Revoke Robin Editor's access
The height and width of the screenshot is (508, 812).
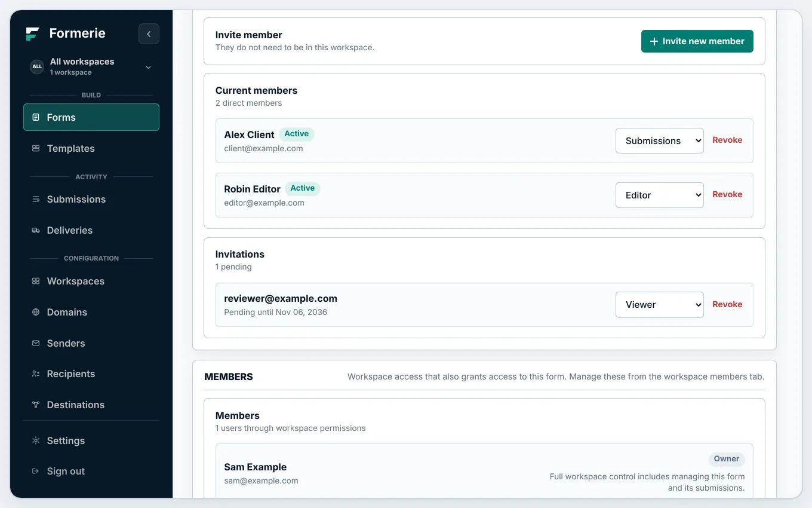[x=727, y=194]
